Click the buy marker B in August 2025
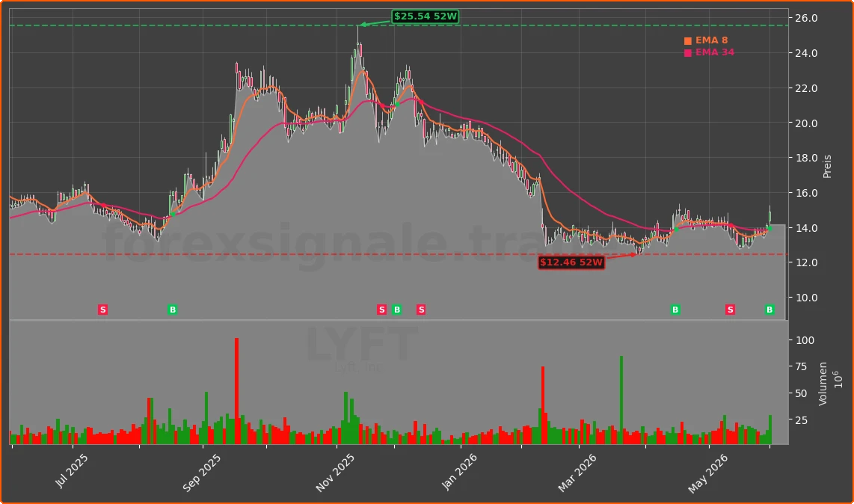854x504 pixels. 173,310
